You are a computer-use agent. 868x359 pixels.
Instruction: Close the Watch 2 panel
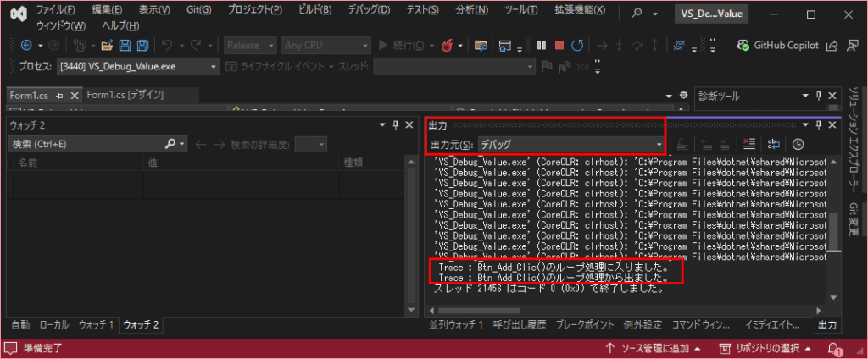[409, 125]
